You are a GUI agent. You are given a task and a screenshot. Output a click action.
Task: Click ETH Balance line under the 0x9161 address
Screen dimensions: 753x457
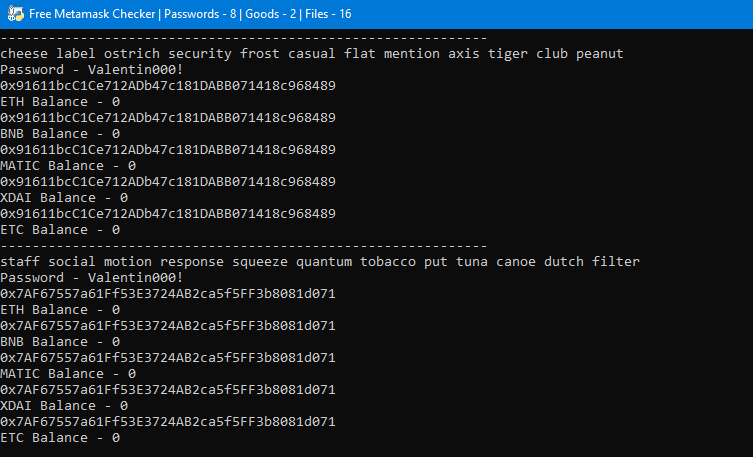(x=60, y=102)
